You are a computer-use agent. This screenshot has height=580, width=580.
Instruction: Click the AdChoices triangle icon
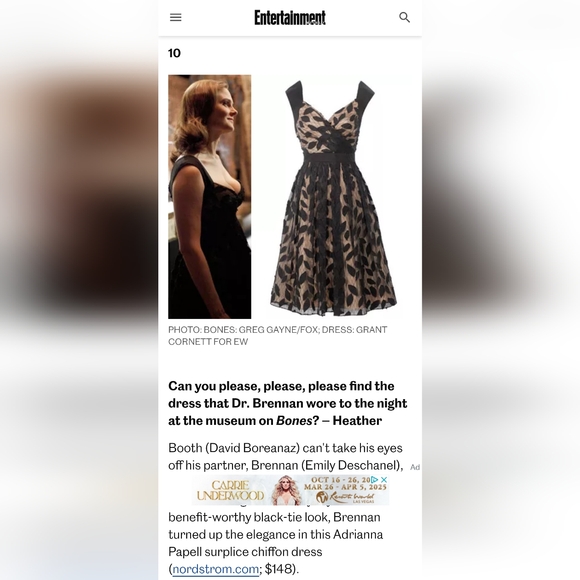pyautogui.click(x=375, y=479)
